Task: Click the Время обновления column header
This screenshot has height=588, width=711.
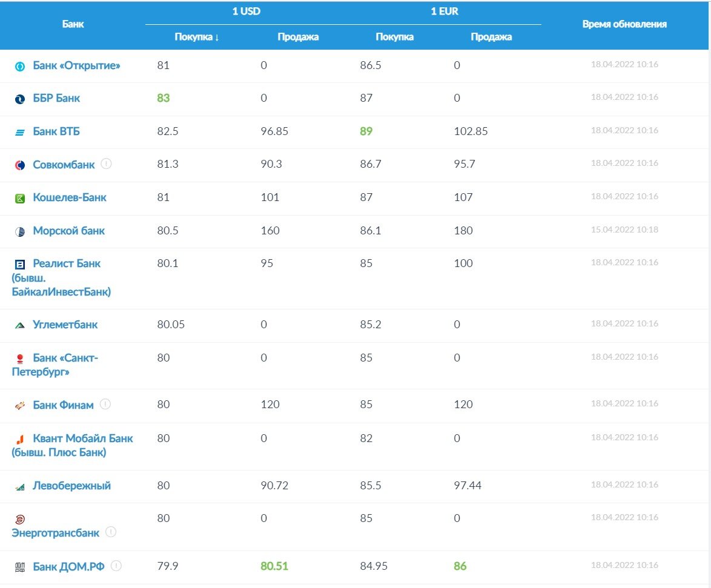Action: coord(624,24)
